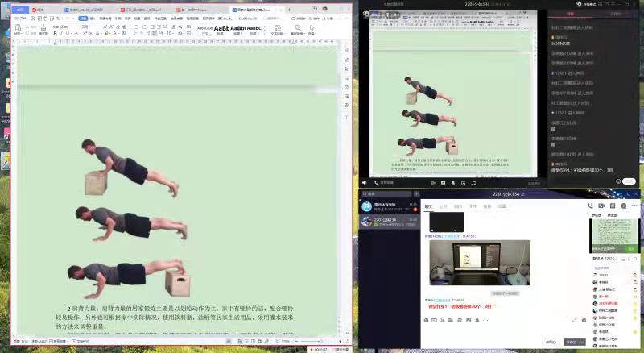Open the settings tab in QQ group window
Screen dimensions: 644x353
coord(502,206)
